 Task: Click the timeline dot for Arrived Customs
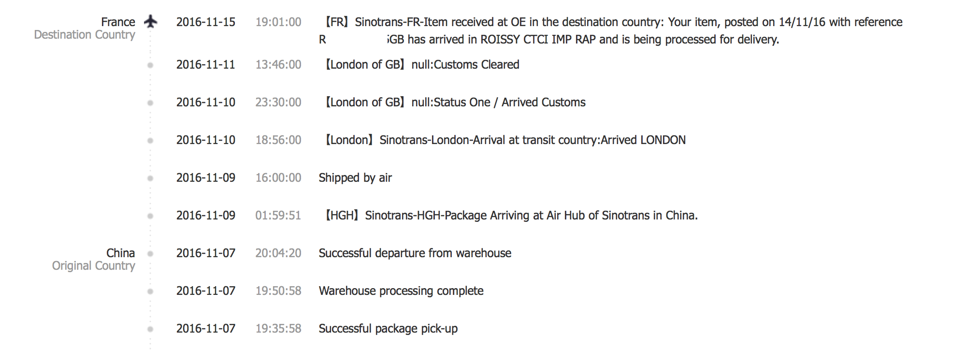coord(150,103)
